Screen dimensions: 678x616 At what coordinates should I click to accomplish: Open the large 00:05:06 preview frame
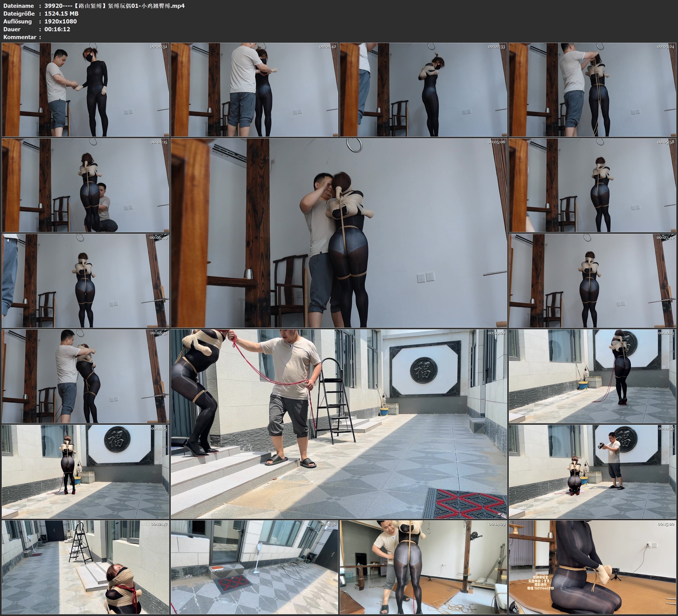(x=339, y=233)
